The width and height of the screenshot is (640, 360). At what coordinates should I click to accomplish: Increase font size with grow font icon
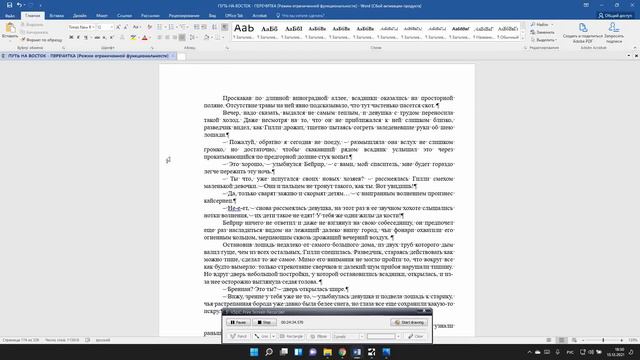coord(118,27)
